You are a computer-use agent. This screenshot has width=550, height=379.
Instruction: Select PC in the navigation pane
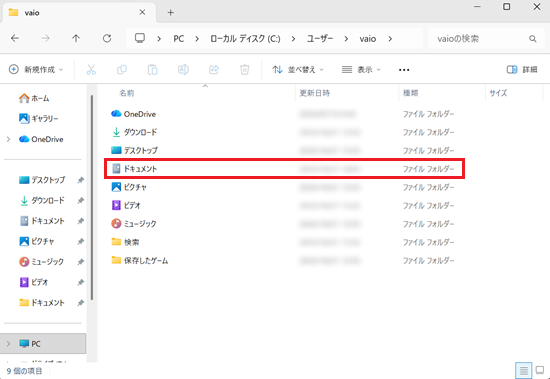point(43,344)
